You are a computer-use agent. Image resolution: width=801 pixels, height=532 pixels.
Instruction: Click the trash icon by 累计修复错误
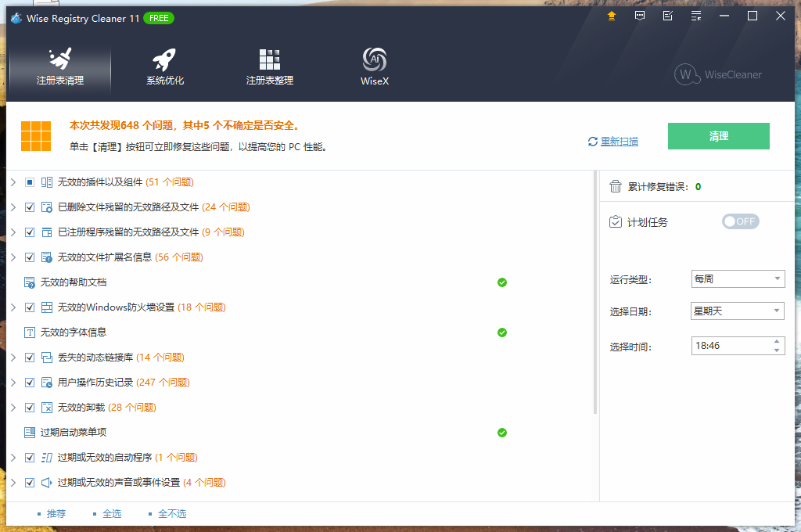[x=616, y=186]
